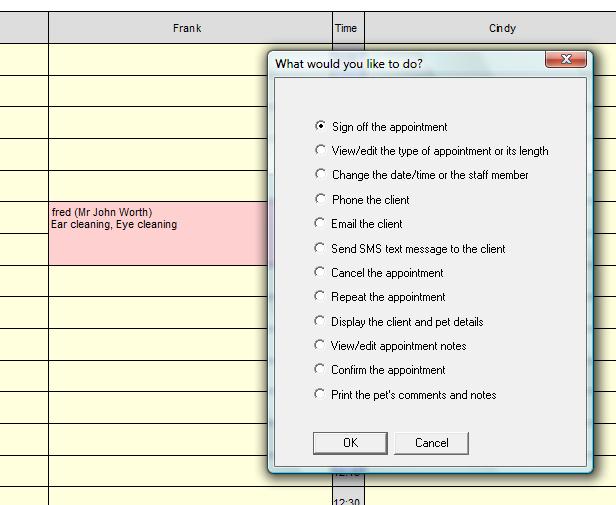
Task: Select Display the client and pet details
Action: [320, 321]
